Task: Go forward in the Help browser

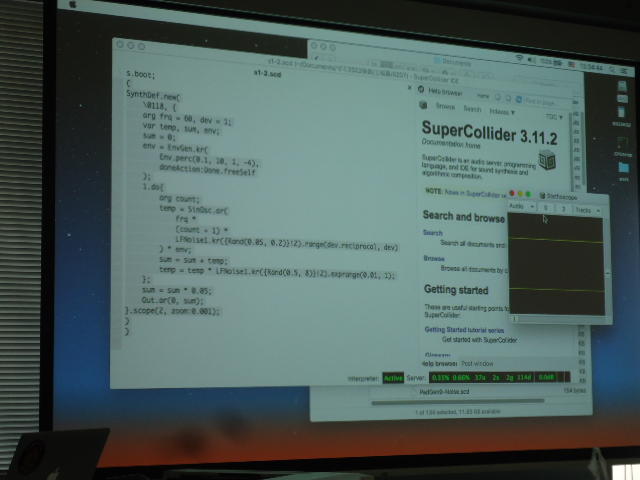Action: pyautogui.click(x=508, y=98)
